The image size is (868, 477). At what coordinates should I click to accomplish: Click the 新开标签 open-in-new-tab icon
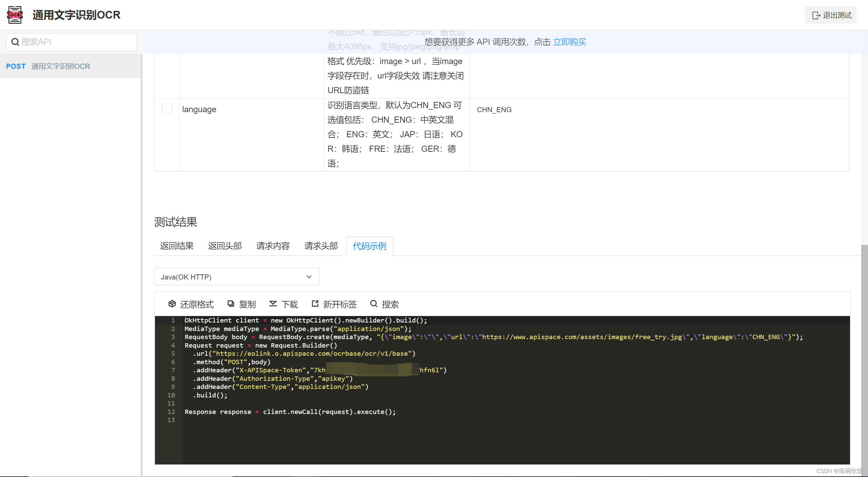point(315,304)
